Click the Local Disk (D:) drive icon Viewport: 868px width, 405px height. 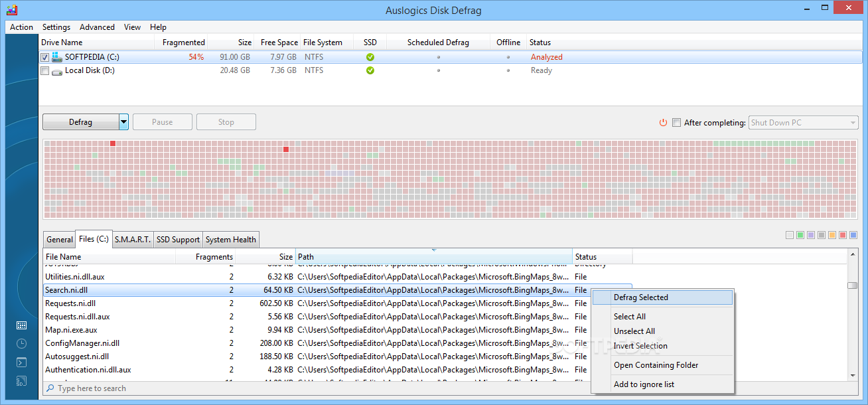(57, 70)
